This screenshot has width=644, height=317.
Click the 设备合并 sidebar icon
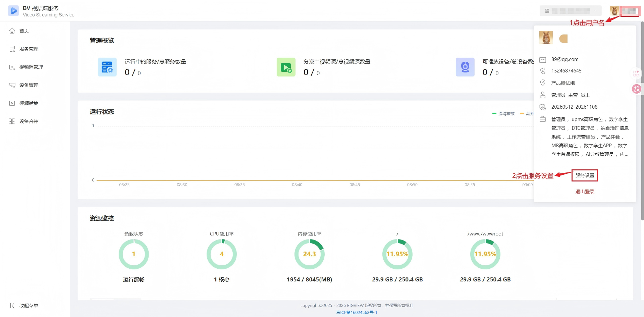coord(12,121)
